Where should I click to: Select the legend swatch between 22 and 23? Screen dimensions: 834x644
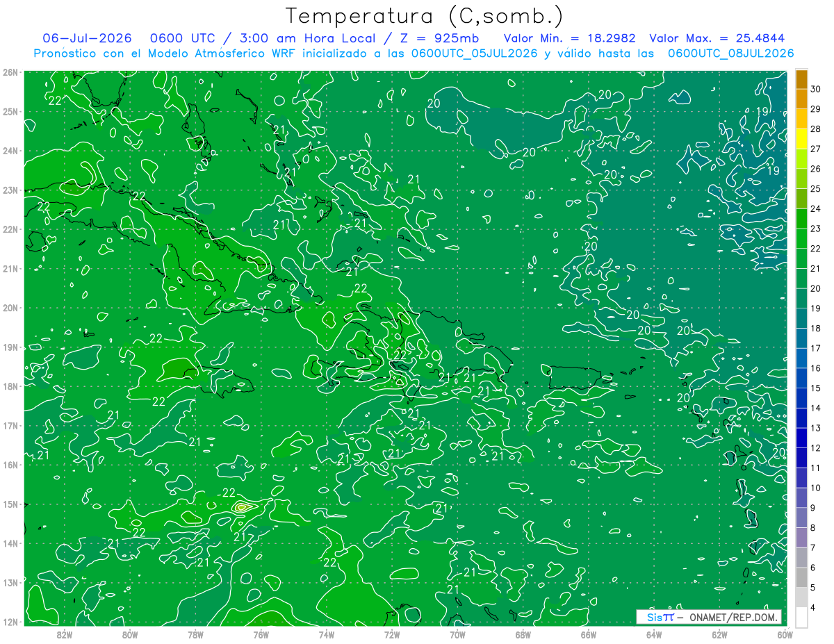(801, 238)
